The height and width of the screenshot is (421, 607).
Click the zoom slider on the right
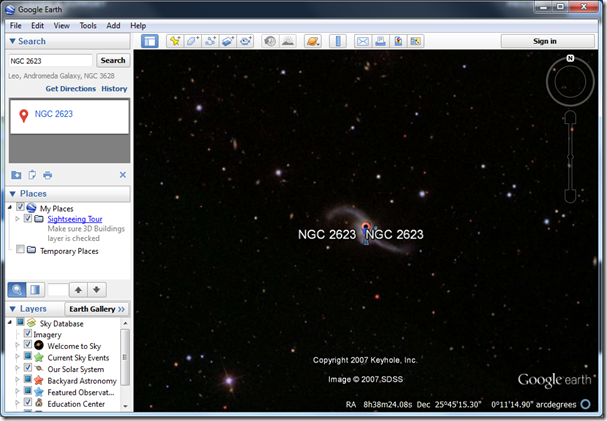[x=571, y=157]
